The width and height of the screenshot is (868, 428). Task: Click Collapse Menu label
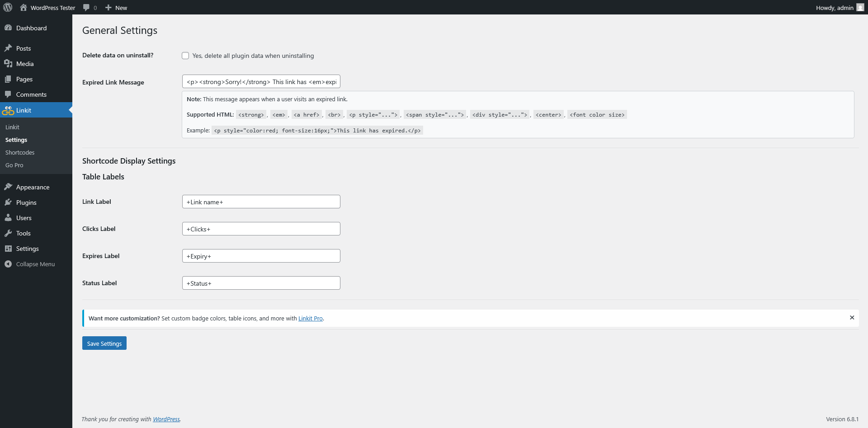[x=35, y=264]
